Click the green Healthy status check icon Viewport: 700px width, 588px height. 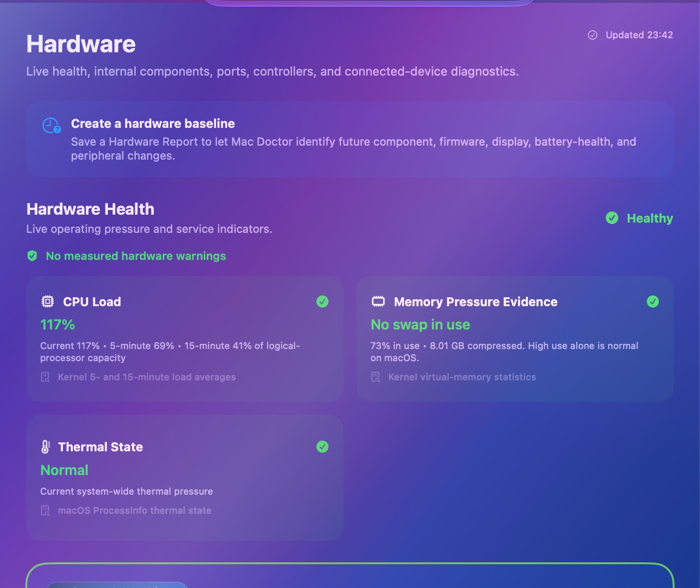coord(612,218)
